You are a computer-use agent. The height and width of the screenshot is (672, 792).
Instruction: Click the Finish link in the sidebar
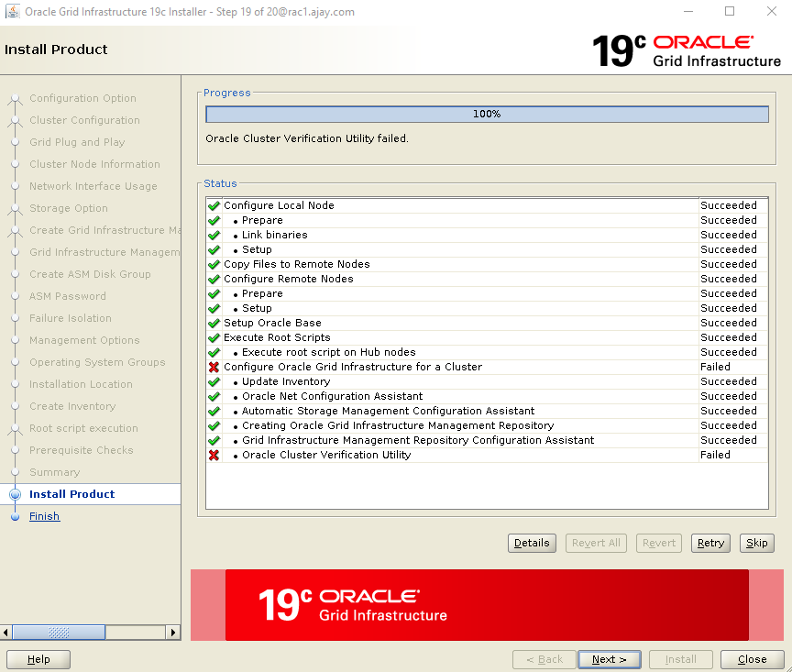44,516
